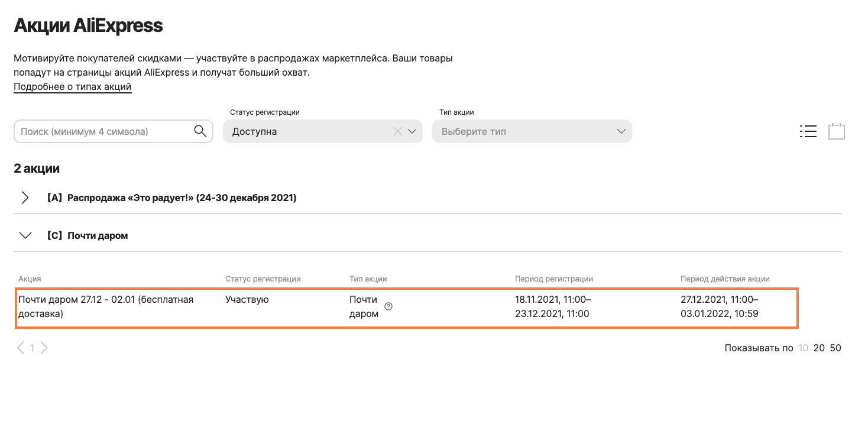The height and width of the screenshot is (427, 868).
Task: Open Почти даром 27.12 - 02.01 promotion
Action: pyautogui.click(x=106, y=307)
